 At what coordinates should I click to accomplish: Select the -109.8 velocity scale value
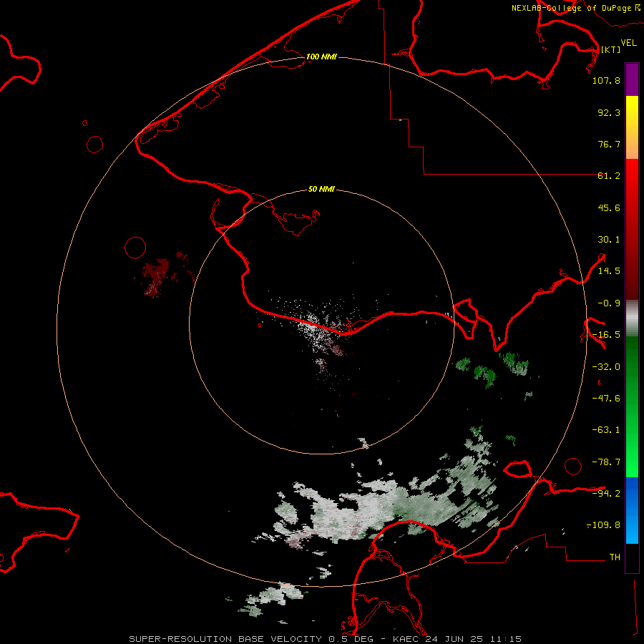click(604, 525)
